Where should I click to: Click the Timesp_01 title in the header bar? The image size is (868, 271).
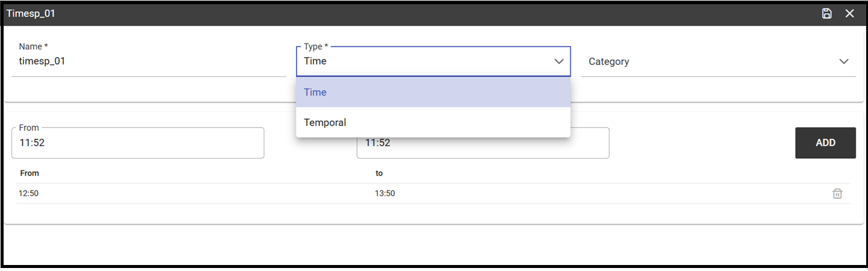31,13
